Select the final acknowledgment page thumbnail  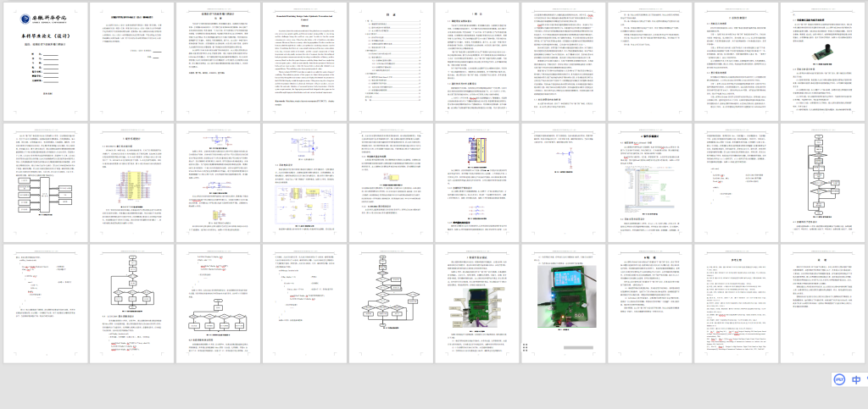coord(822,303)
